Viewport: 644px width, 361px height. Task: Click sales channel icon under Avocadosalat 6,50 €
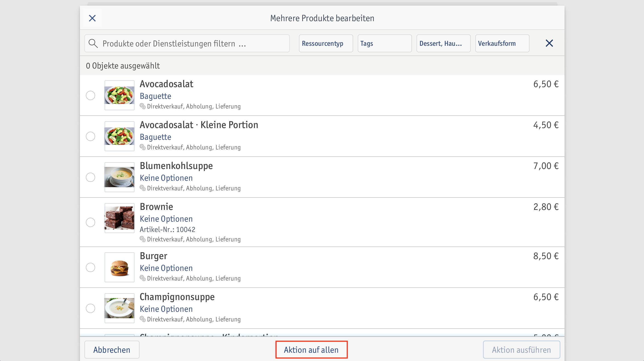(x=142, y=106)
